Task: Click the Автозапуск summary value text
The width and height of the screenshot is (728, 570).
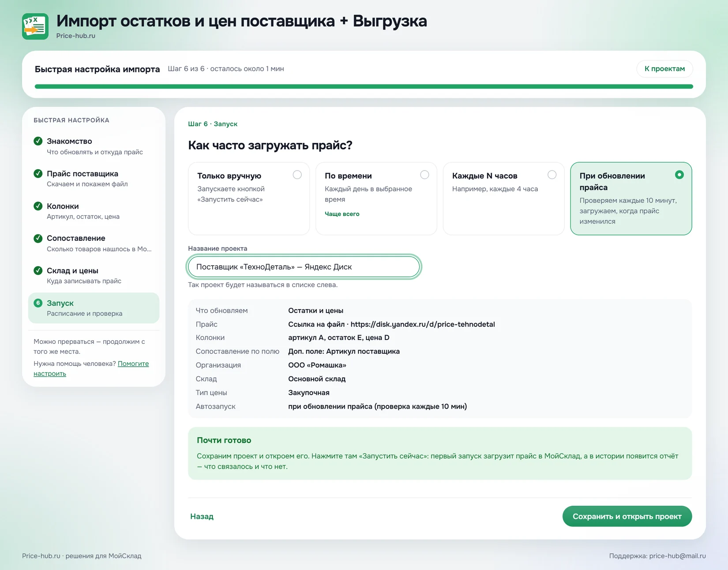Action: click(x=378, y=406)
